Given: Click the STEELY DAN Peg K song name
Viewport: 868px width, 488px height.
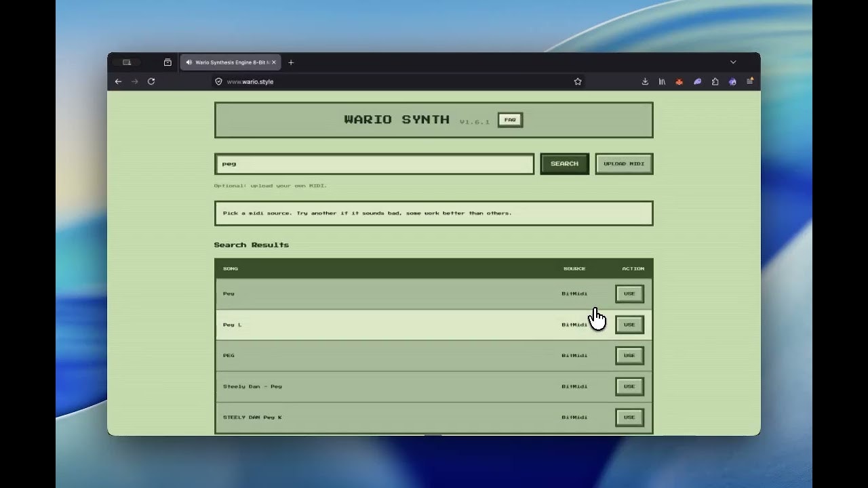Looking at the screenshot, I should point(252,418).
